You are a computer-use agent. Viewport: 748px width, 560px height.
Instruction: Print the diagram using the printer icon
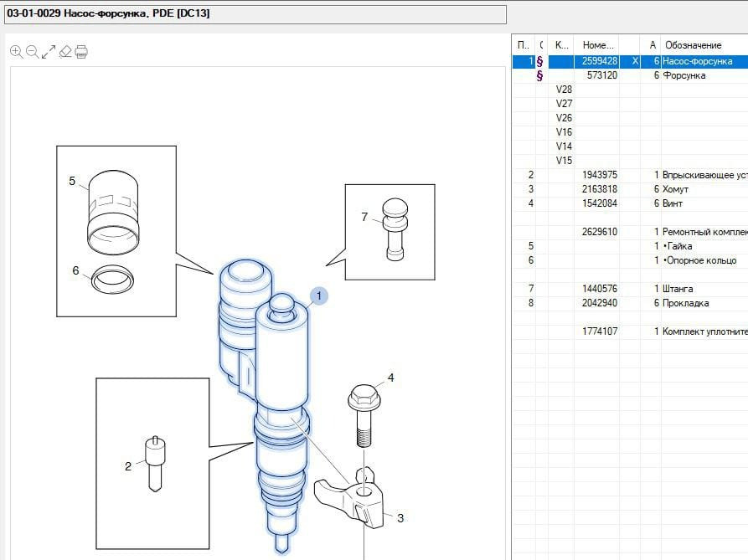click(81, 52)
